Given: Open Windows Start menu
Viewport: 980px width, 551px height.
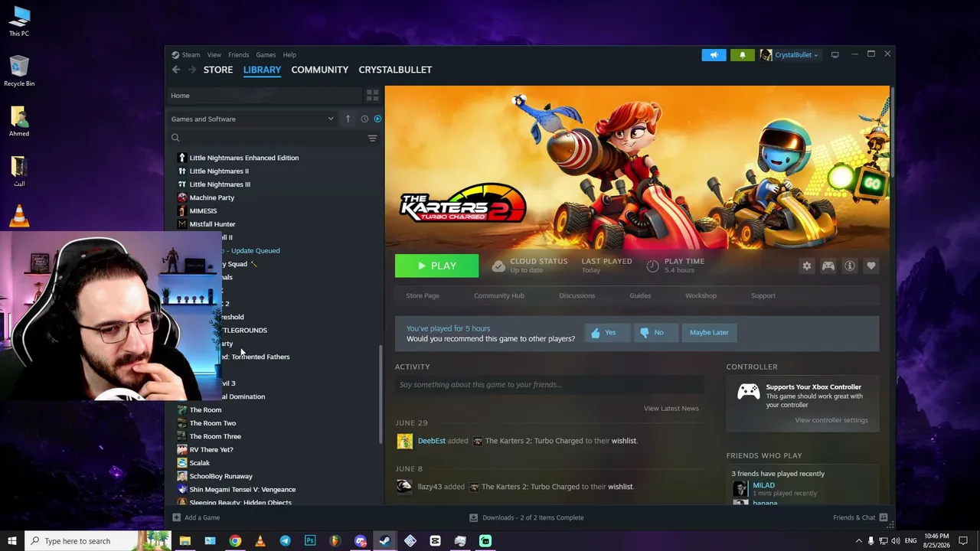Looking at the screenshot, I should point(12,541).
